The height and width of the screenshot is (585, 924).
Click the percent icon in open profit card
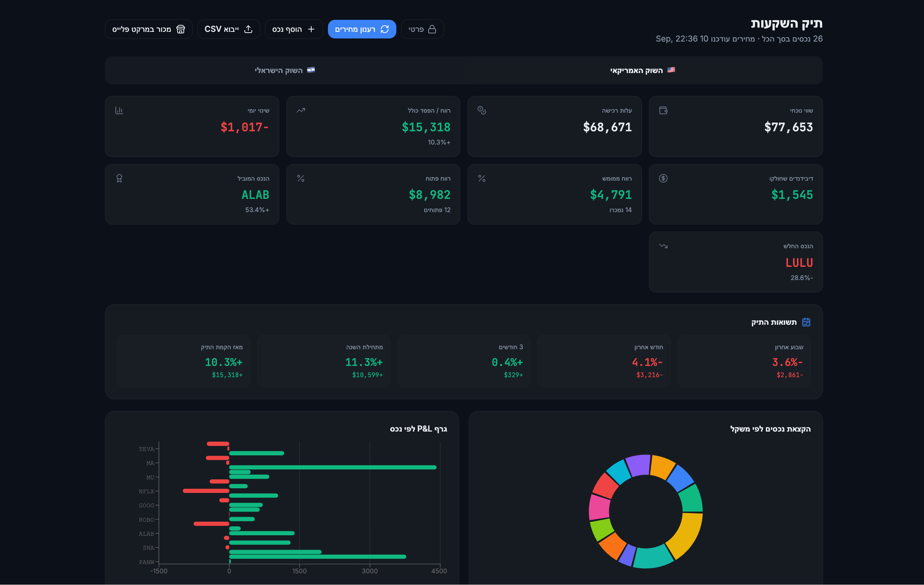[301, 178]
